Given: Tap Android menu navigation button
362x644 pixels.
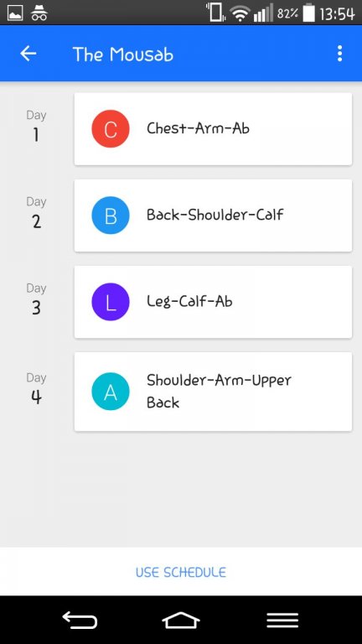Looking at the screenshot, I should point(282,621).
